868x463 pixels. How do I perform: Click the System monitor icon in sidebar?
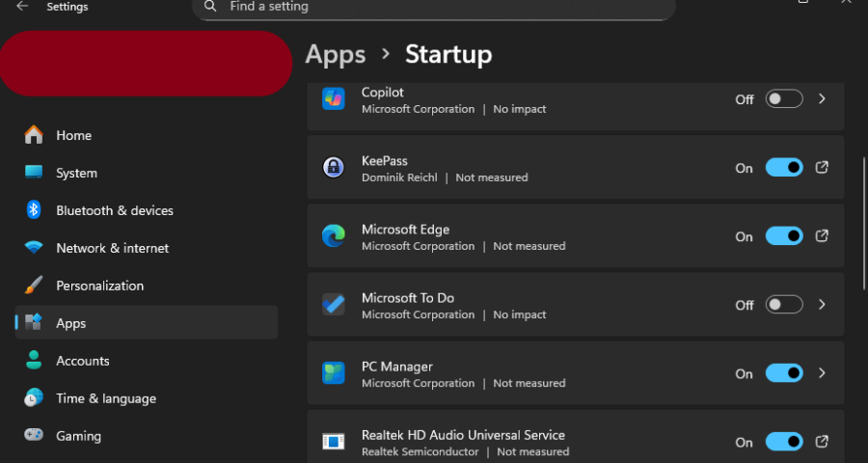pos(34,173)
